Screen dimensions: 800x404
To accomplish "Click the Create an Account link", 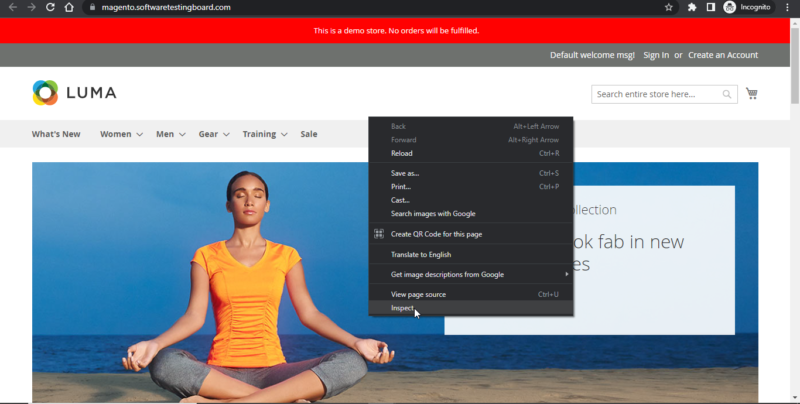I will coord(722,55).
